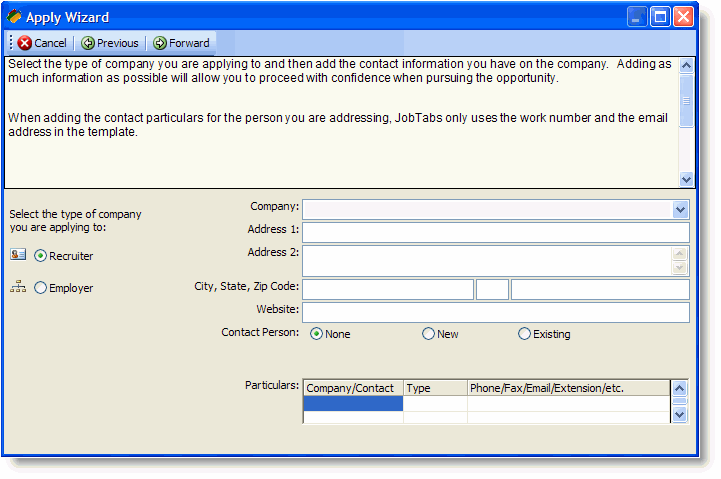Click the Recruiter contact card icon
The width and height of the screenshot is (721, 479).
18,254
